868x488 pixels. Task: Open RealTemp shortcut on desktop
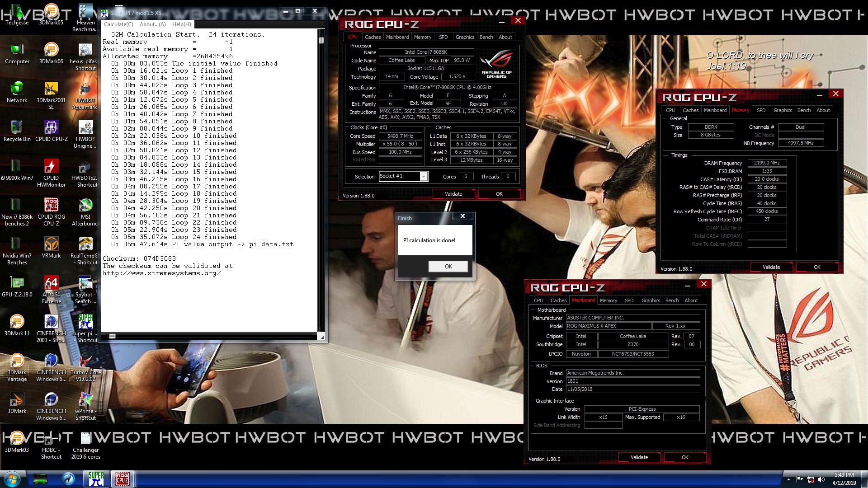85,251
